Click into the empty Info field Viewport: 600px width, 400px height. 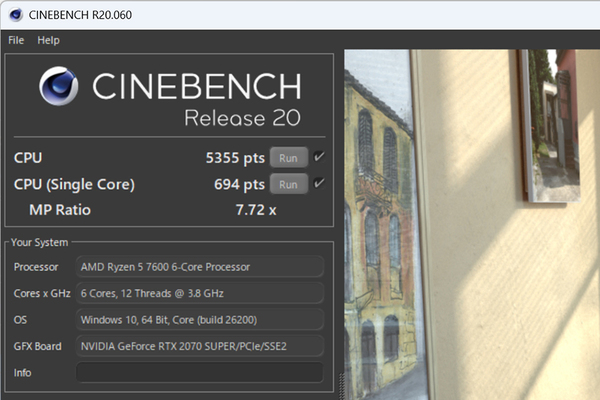pos(200,372)
